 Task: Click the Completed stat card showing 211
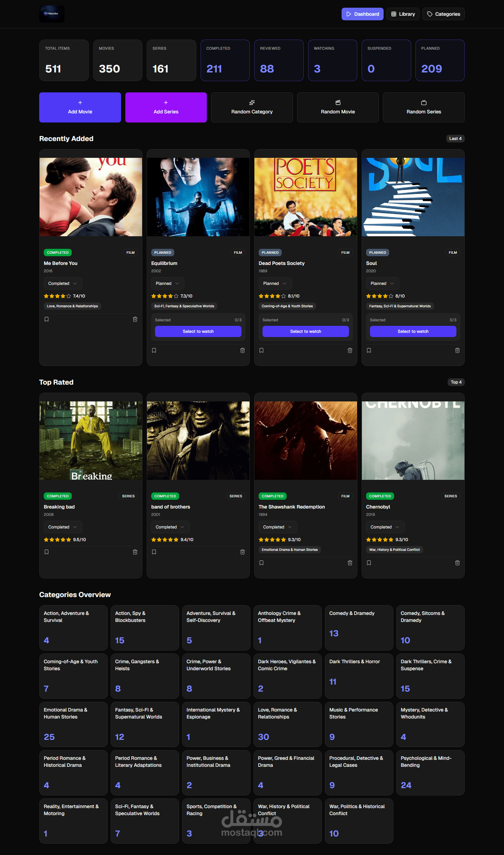(225, 60)
